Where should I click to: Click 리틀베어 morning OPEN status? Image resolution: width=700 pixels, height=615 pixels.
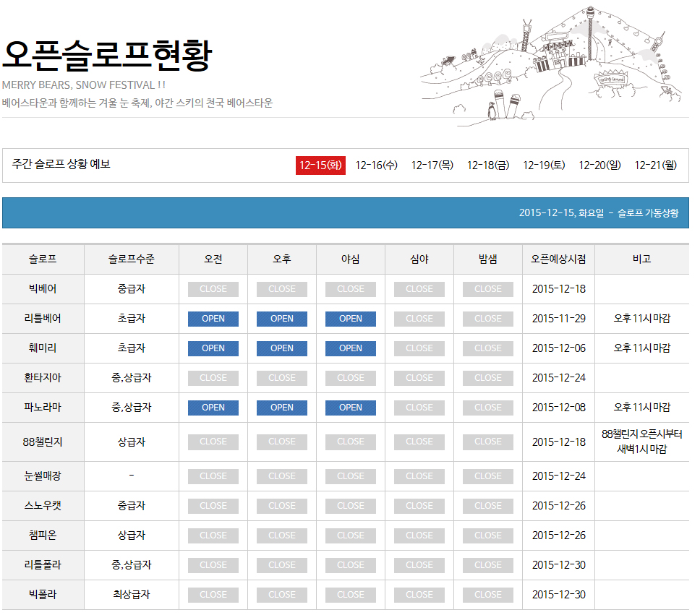[x=213, y=319]
